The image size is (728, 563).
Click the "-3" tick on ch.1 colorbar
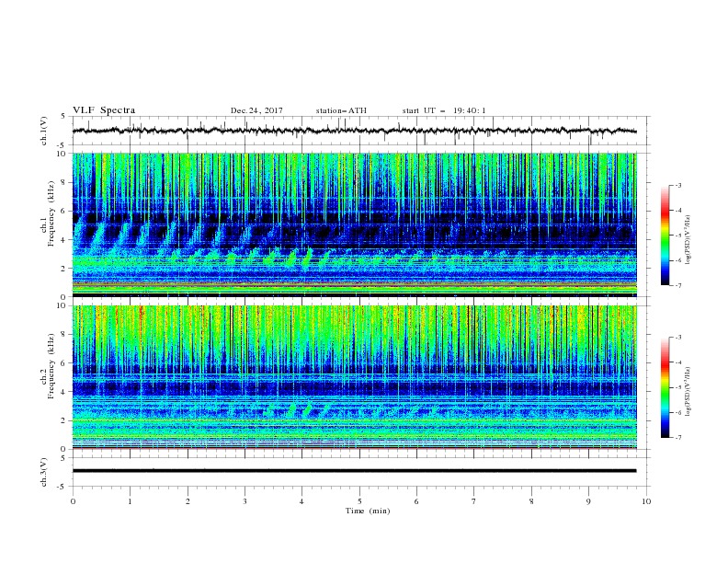click(x=677, y=185)
